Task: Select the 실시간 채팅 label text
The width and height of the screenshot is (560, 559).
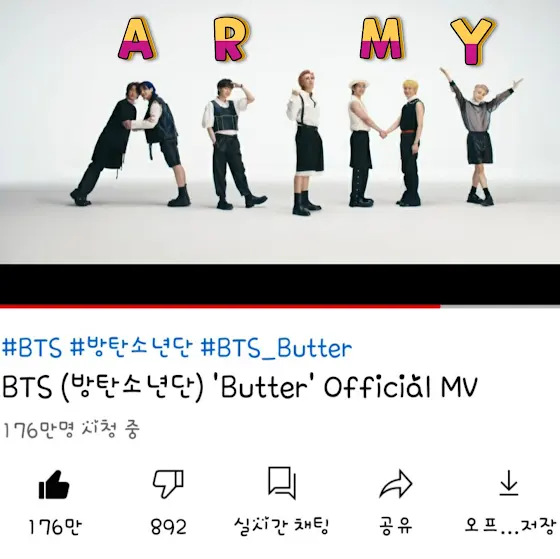Action: (281, 527)
